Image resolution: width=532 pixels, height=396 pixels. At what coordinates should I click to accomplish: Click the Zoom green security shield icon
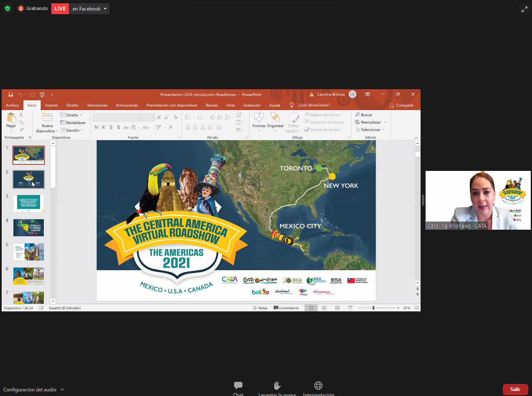pyautogui.click(x=8, y=8)
